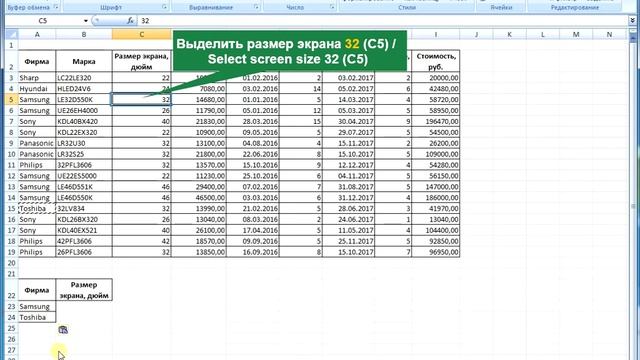Select cell UE26EH4000
The width and height of the screenshot is (640, 360).
(x=84, y=110)
